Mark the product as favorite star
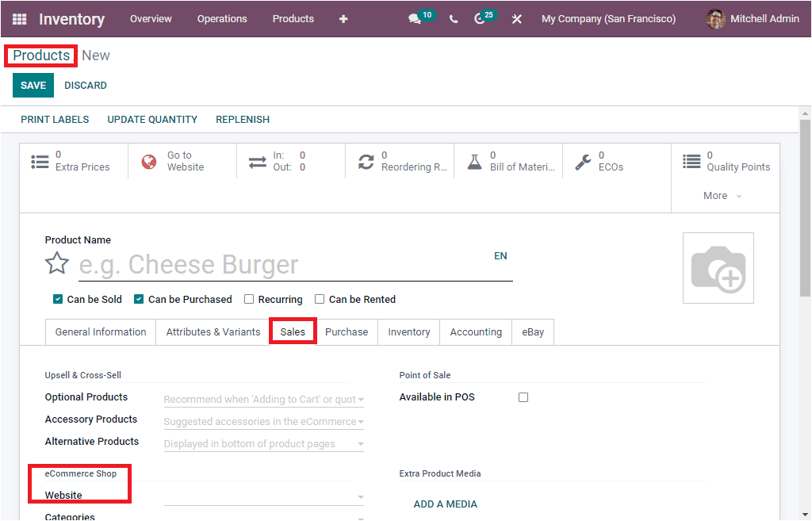Screen dimensions: 812x521 tap(56, 262)
